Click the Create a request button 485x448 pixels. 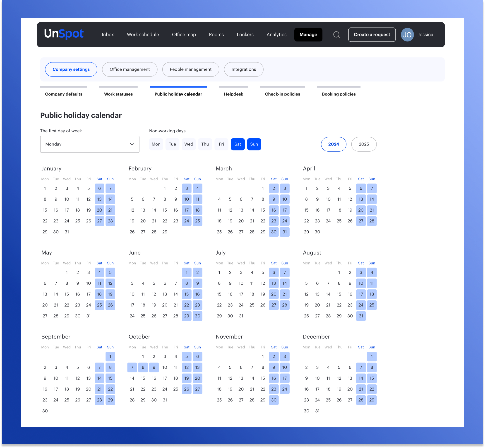coord(372,35)
